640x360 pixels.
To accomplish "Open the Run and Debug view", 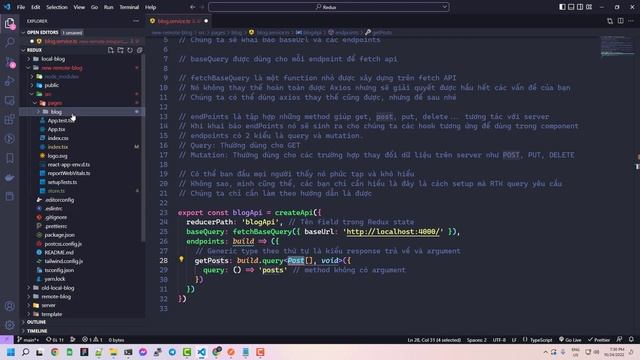I will (10, 81).
